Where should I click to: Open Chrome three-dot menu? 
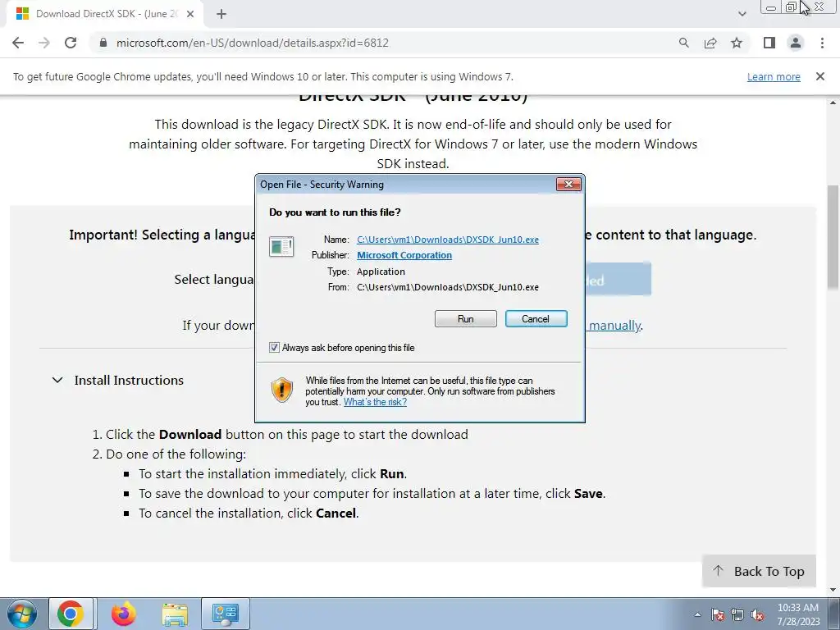click(x=822, y=43)
